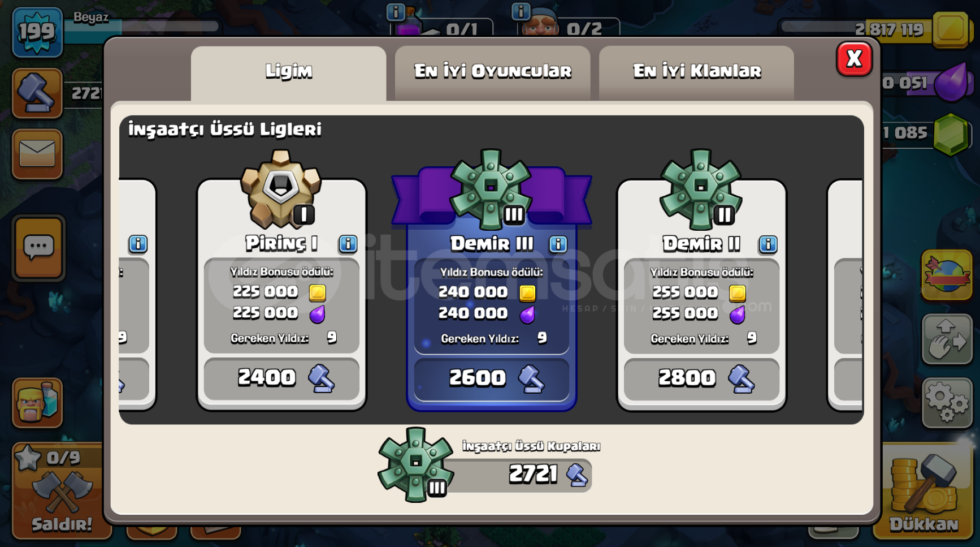Viewport: 980px width, 547px height.
Task: Close the league window with X
Action: pos(854,59)
